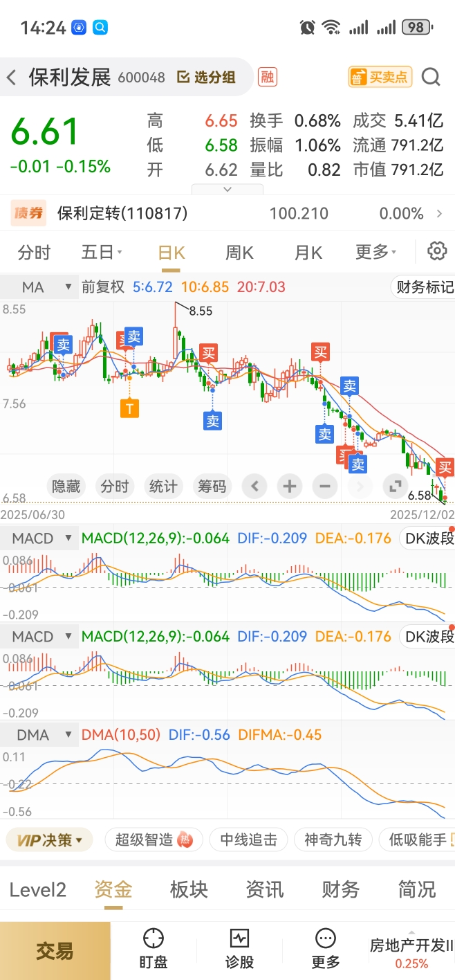Go back using the top-left arrow
Screen dimensions: 455x980
pyautogui.click(x=12, y=77)
